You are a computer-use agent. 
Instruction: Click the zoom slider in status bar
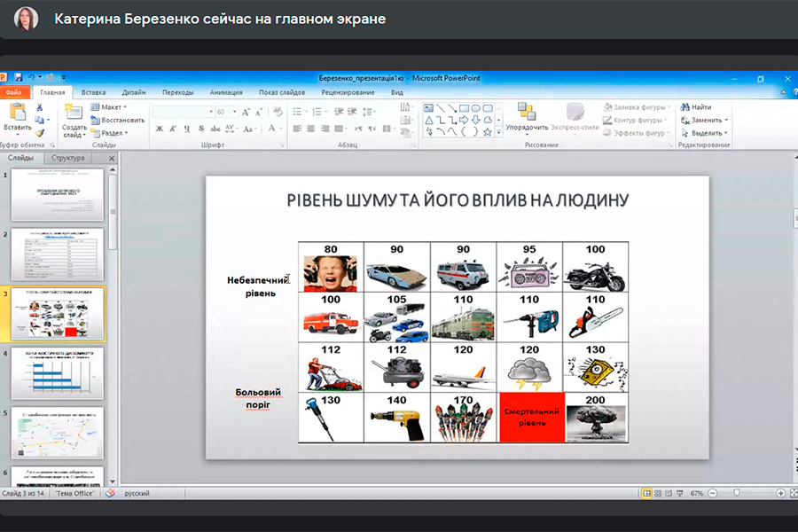[736, 493]
